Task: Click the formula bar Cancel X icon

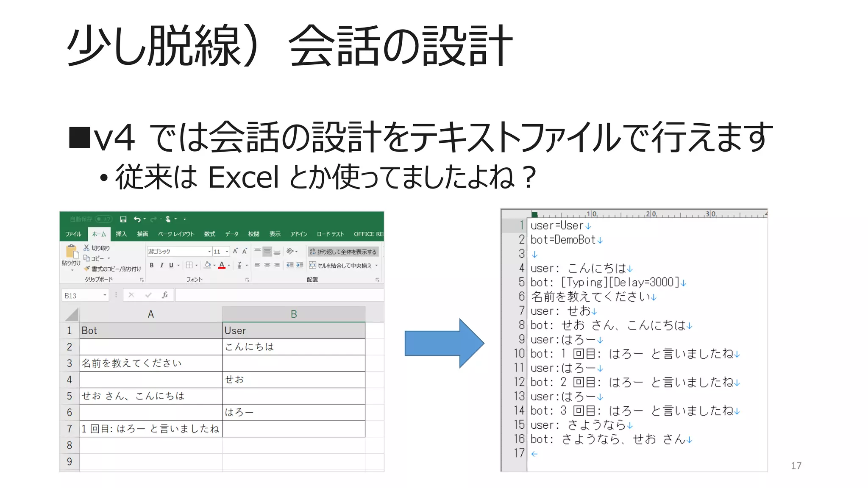Action: 131,295
